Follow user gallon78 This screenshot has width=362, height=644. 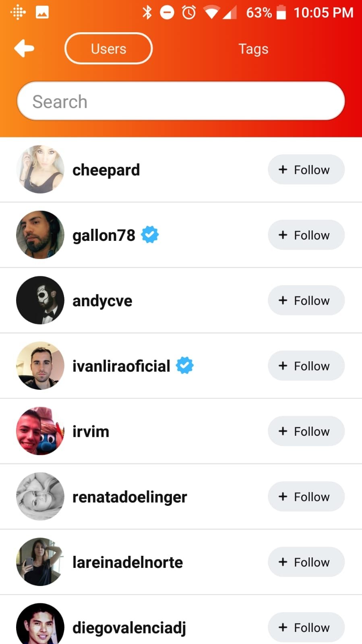coord(306,235)
